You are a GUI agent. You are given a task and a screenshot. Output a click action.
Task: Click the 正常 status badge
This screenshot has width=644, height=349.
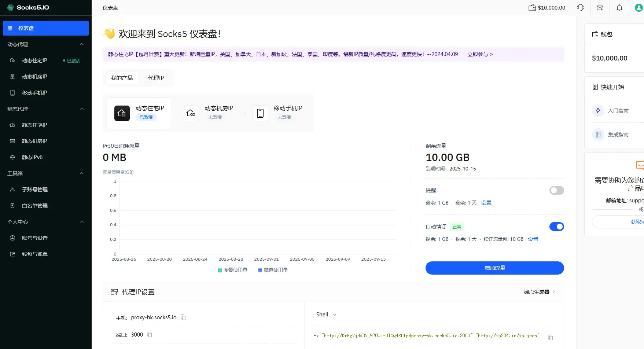457,227
